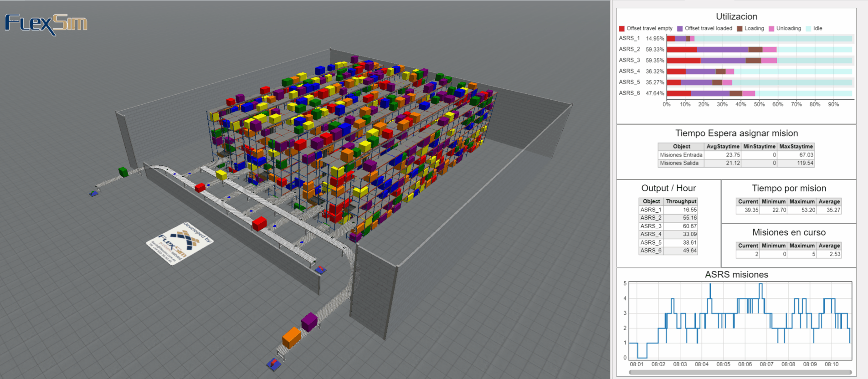Viewport: 868px width, 379px height.
Task: Click the ASRS_3 row in Output / Hour table
Action: pyautogui.click(x=668, y=226)
